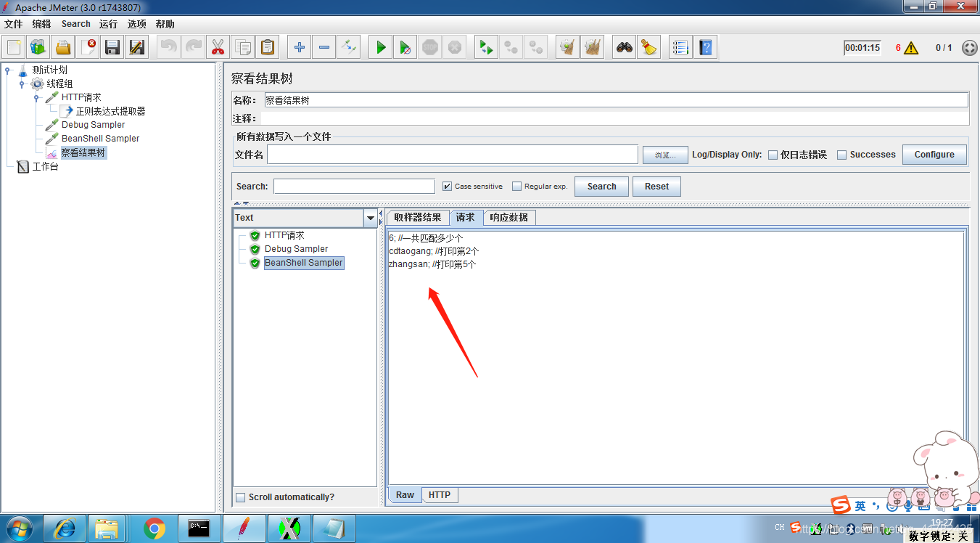Collapse the 线程组 tree node
Screen dimensions: 980x543
tap(22, 84)
